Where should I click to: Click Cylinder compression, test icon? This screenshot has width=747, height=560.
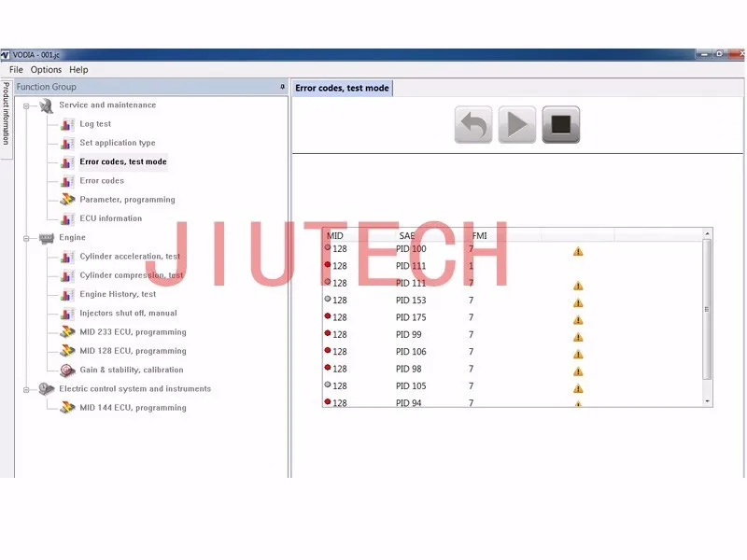67,275
